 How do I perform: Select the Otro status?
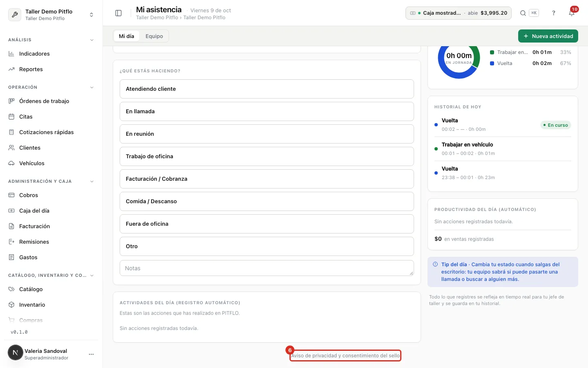click(267, 246)
